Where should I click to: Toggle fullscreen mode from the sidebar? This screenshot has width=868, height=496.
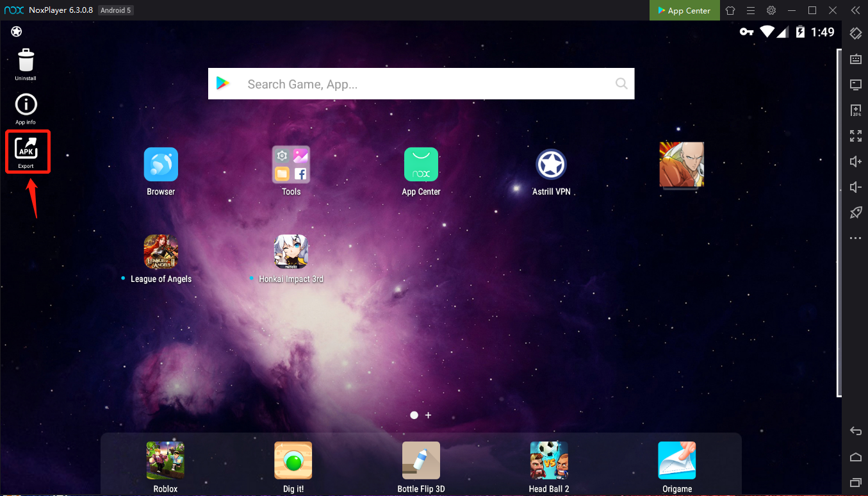(x=855, y=136)
